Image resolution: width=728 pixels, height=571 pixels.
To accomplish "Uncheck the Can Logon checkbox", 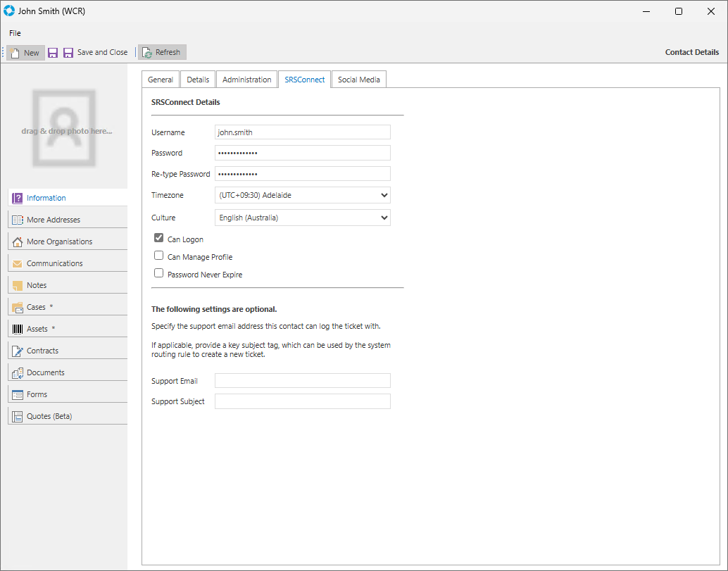I will click(x=159, y=239).
